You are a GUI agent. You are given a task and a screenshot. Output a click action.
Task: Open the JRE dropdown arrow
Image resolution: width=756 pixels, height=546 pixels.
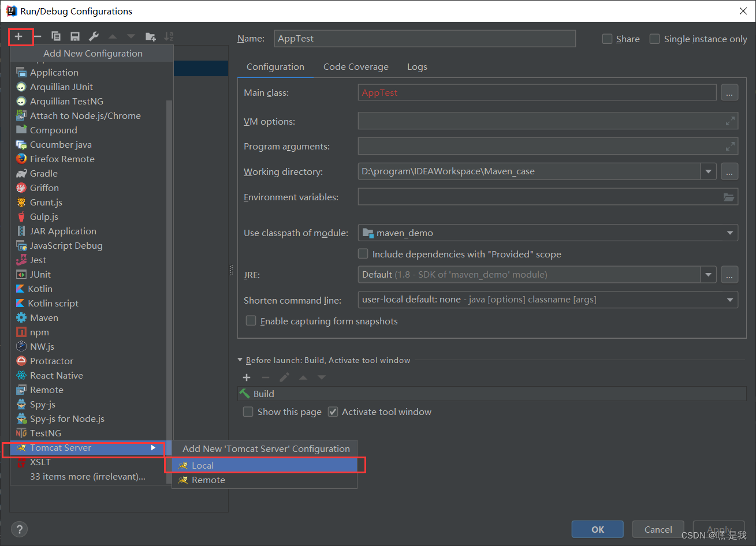coord(709,275)
